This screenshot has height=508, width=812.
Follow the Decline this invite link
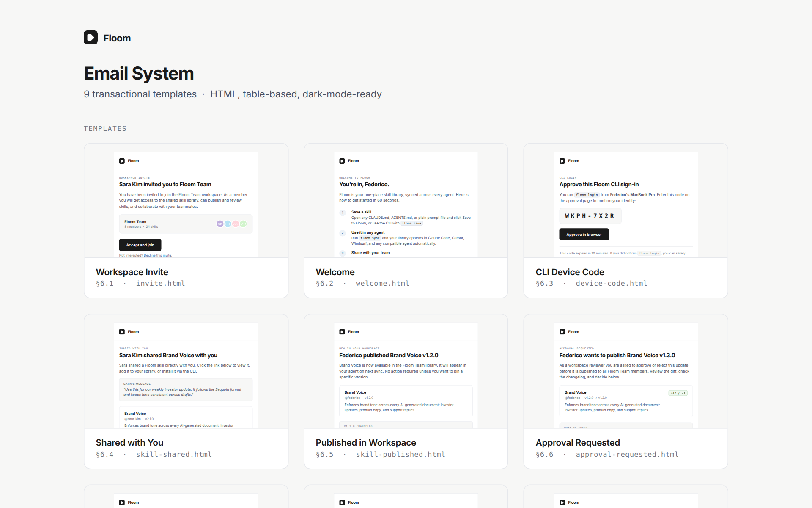click(158, 255)
